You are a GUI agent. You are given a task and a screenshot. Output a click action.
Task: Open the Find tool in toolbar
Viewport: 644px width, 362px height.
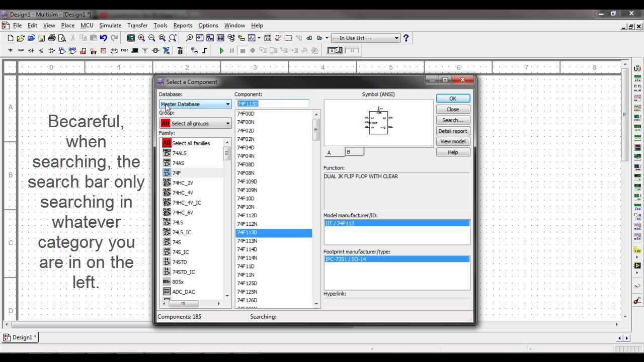[x=189, y=38]
